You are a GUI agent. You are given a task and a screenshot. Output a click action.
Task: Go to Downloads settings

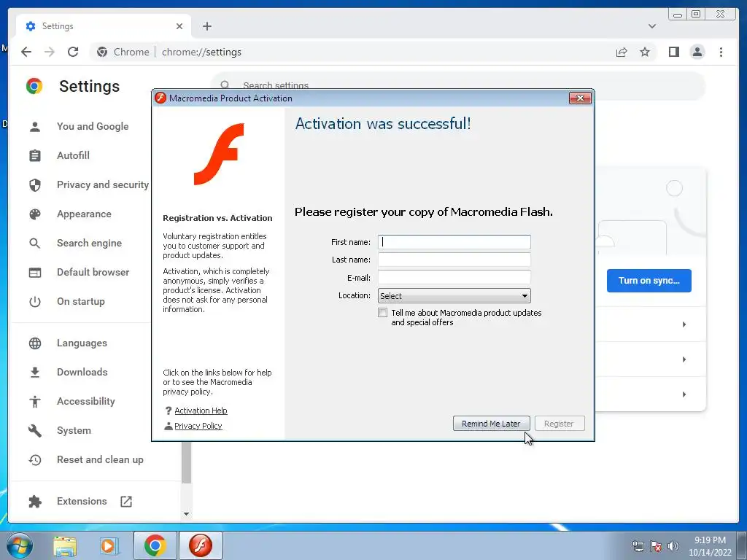pos(82,372)
